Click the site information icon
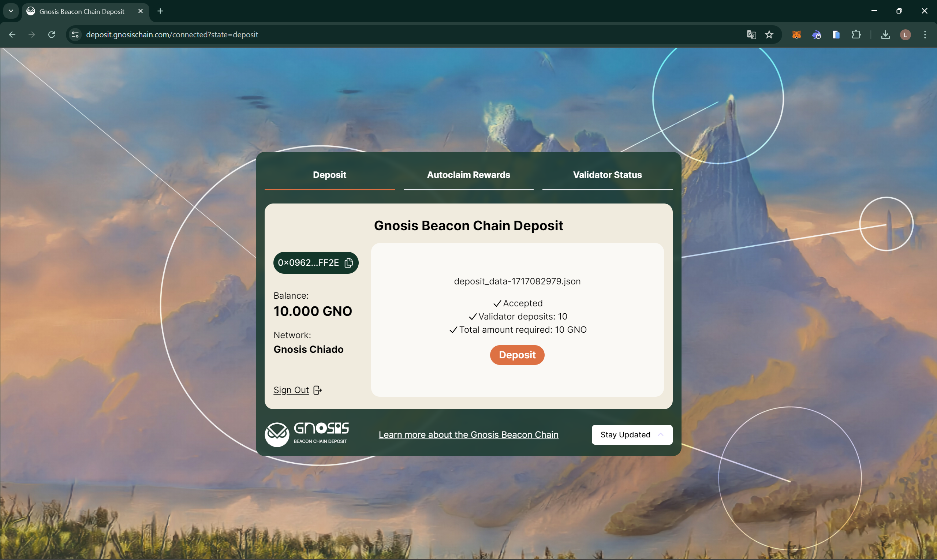The width and height of the screenshot is (937, 560). click(75, 35)
